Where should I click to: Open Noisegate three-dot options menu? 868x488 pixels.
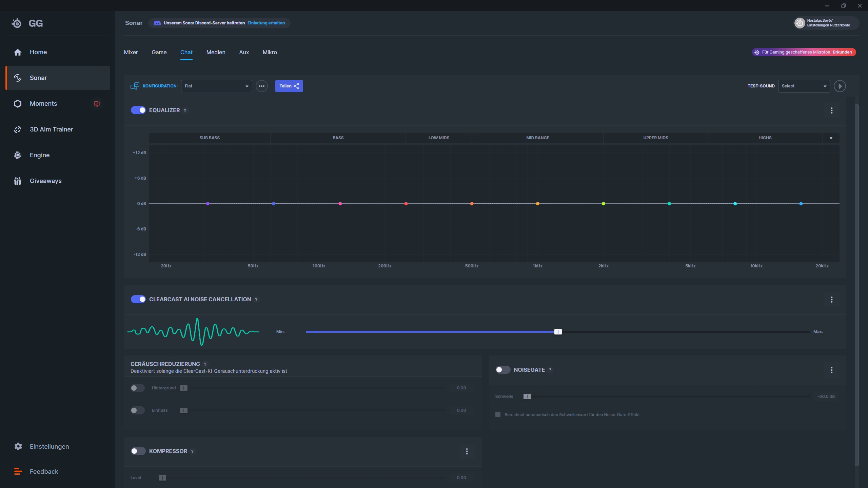pos(831,370)
